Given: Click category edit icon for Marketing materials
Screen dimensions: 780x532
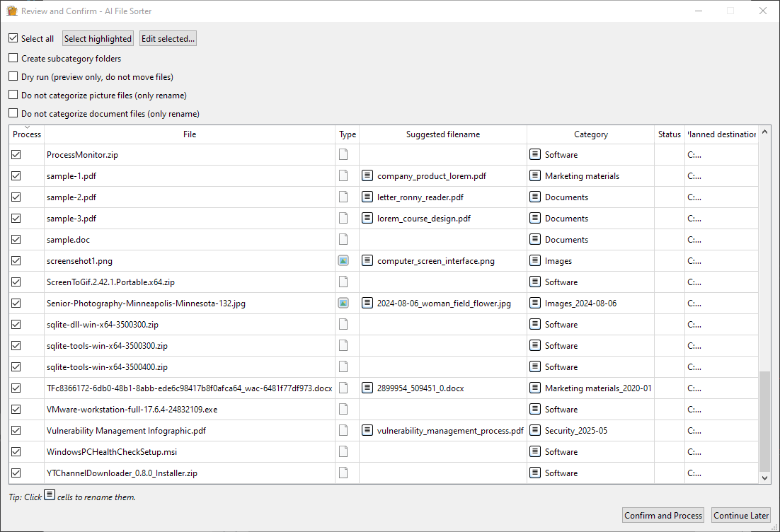Looking at the screenshot, I should 535,175.
